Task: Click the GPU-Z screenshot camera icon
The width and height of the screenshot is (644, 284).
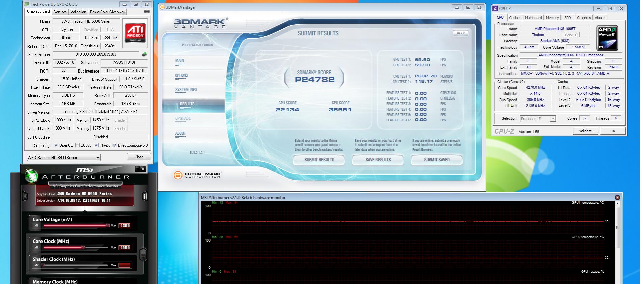Action: (147, 11)
